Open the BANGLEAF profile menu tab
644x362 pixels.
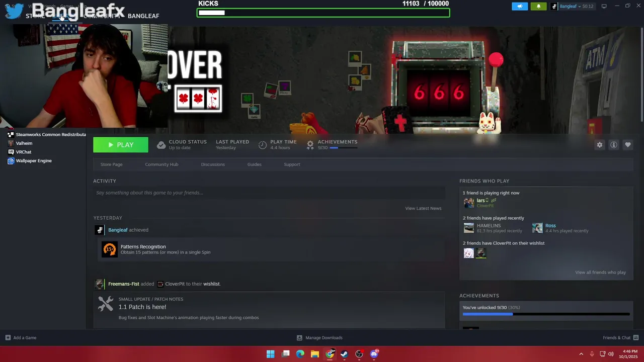click(143, 16)
